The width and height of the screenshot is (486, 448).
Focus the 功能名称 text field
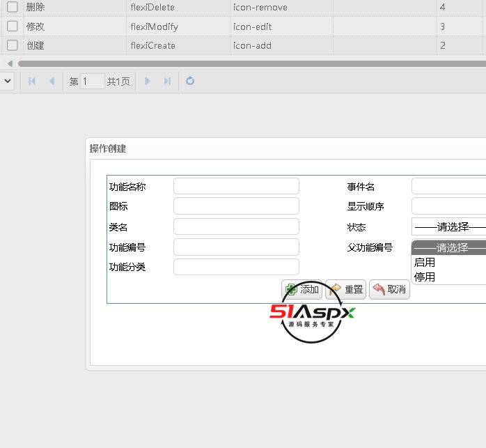tap(236, 186)
